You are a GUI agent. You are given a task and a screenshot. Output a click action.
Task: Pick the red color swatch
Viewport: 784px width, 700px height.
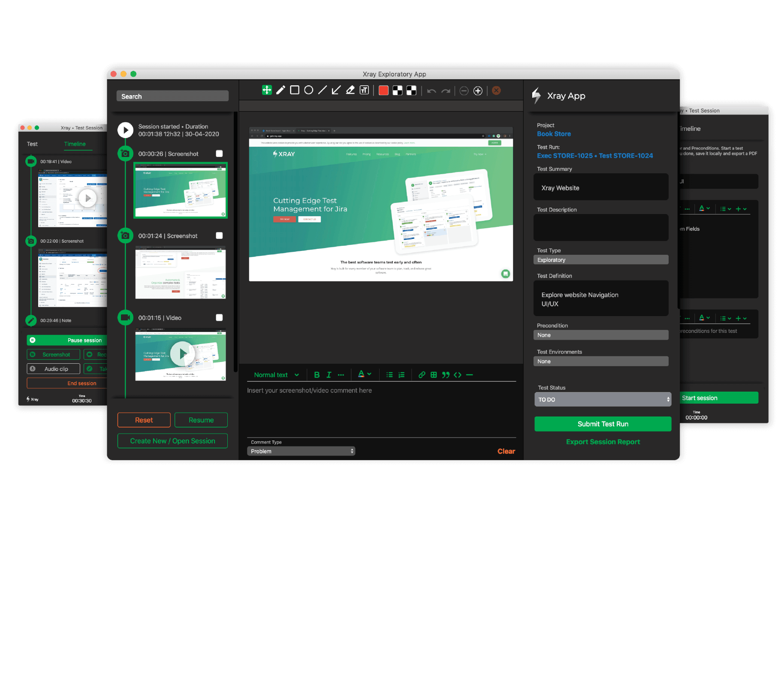[383, 91]
